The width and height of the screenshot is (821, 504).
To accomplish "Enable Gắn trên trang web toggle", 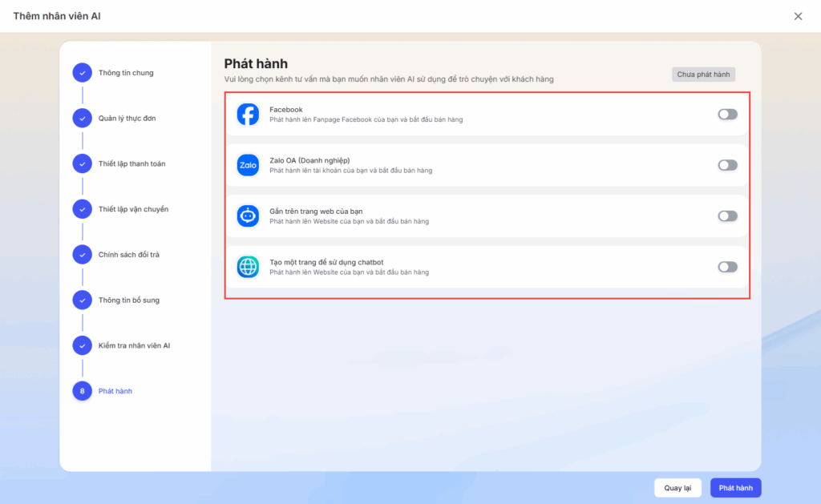I will pyautogui.click(x=727, y=216).
